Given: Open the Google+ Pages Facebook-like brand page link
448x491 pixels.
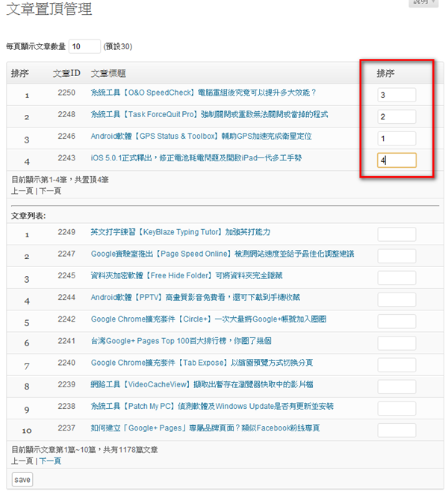Looking at the screenshot, I should pos(205,428).
